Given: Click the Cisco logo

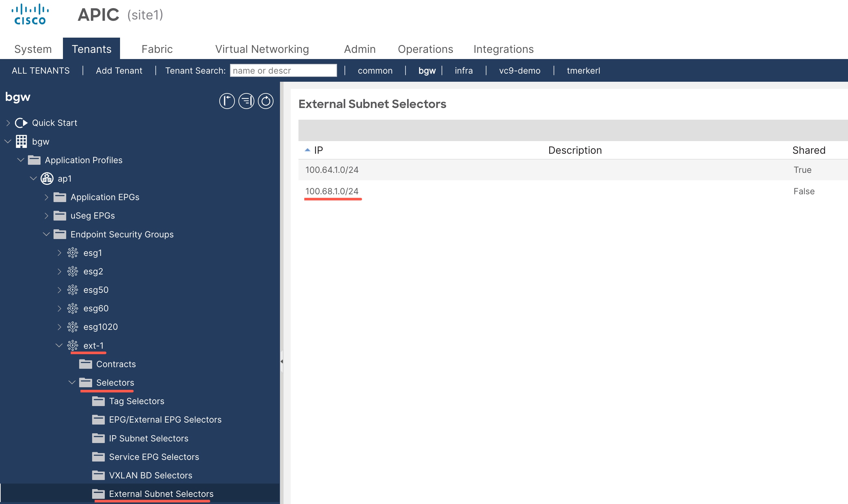Looking at the screenshot, I should tap(30, 14).
